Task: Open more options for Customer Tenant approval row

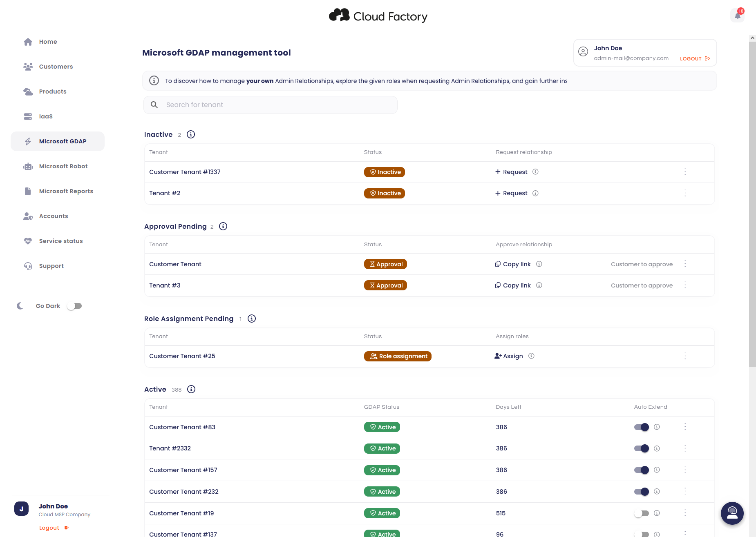Action: pos(685,264)
